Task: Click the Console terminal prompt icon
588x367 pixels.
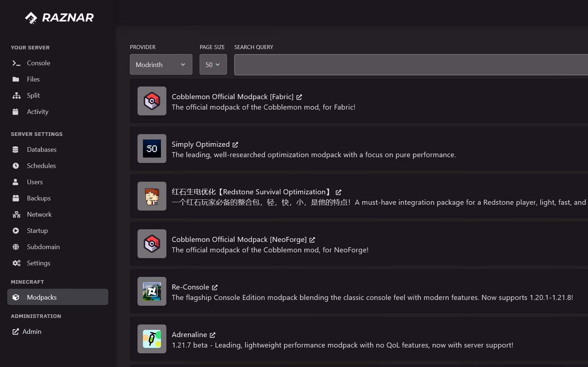Action: point(16,63)
